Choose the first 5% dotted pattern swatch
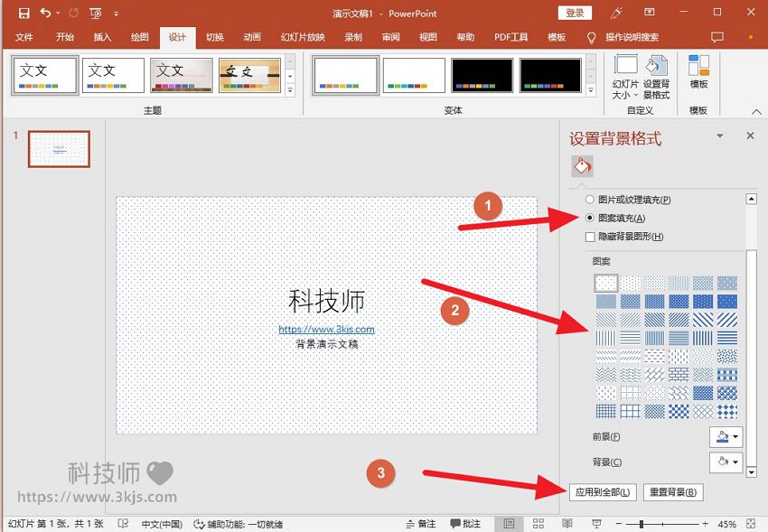 [606, 283]
